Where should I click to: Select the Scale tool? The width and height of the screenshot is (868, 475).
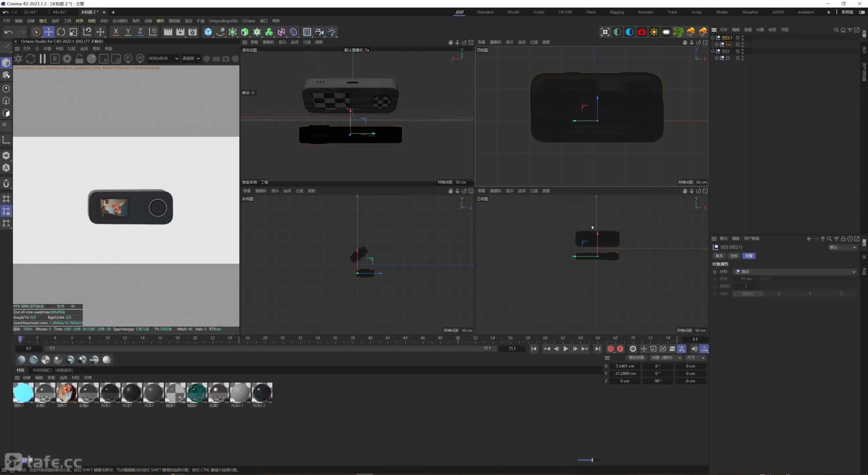(73, 32)
